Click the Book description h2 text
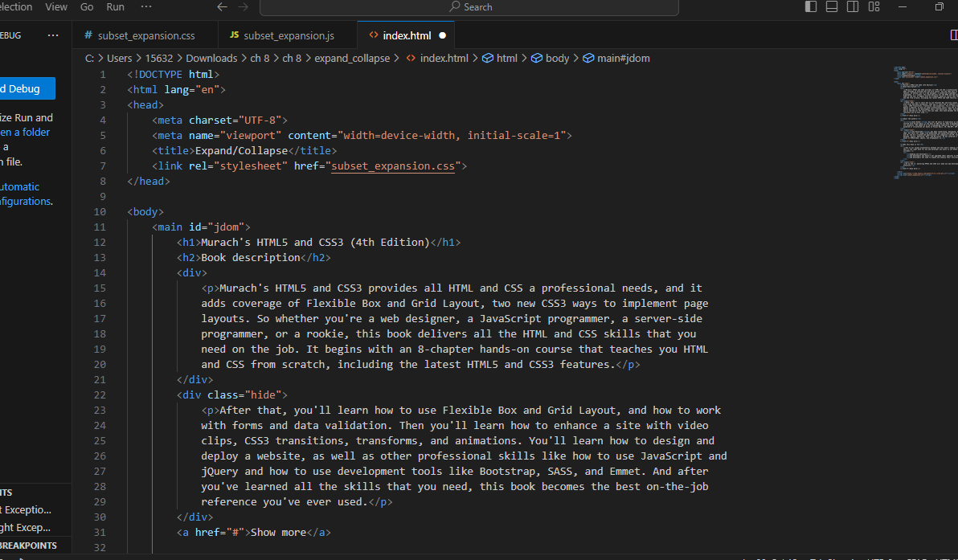This screenshot has width=958, height=560. (251, 258)
